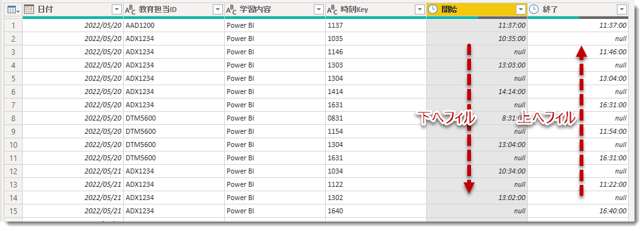Open filter dropdown for 開始 column
Screen dimensions: 644x231
click(521, 10)
